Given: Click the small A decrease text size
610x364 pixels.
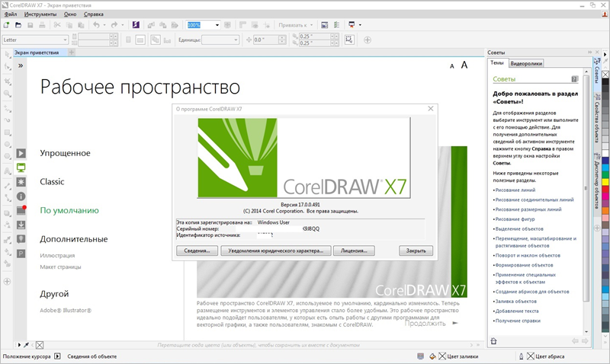Looking at the screenshot, I should pyautogui.click(x=451, y=66).
